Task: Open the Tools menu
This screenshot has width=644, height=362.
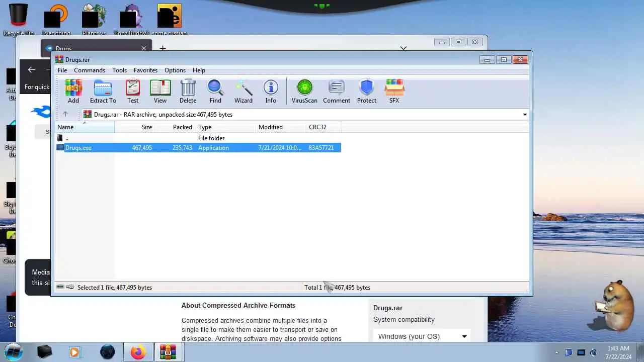Action: (x=119, y=70)
